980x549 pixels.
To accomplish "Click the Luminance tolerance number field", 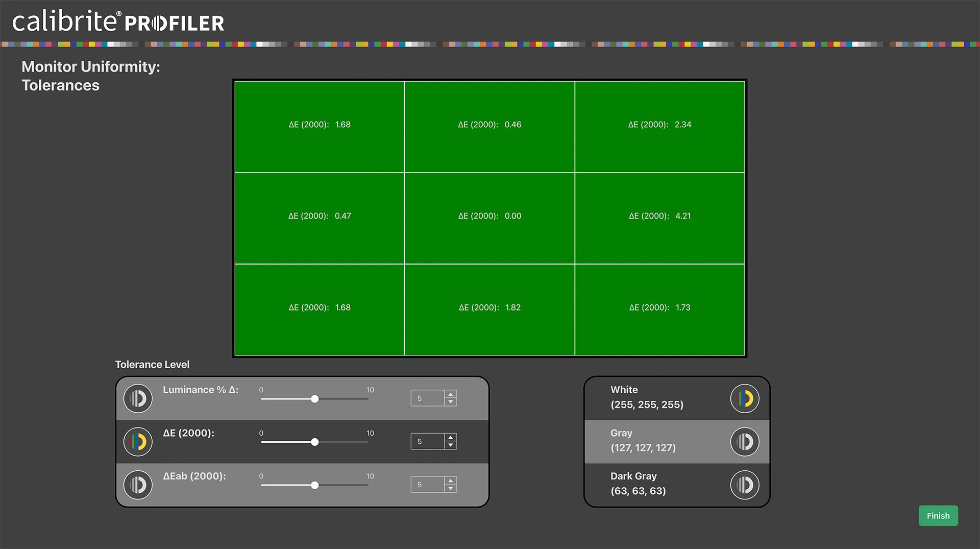I will coord(428,398).
